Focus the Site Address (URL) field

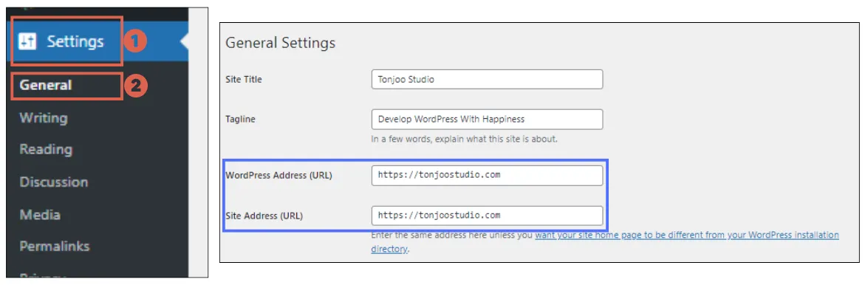487,216
